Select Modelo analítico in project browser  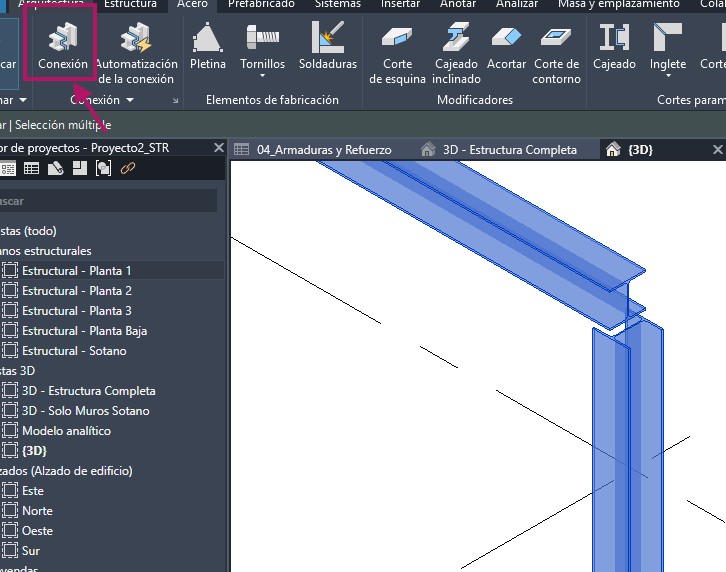click(66, 431)
